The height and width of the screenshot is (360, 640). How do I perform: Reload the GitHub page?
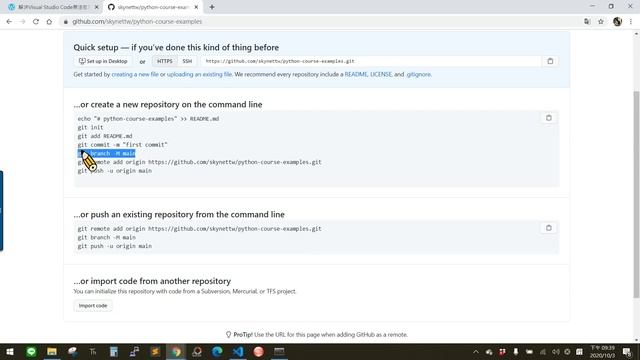click(36, 22)
